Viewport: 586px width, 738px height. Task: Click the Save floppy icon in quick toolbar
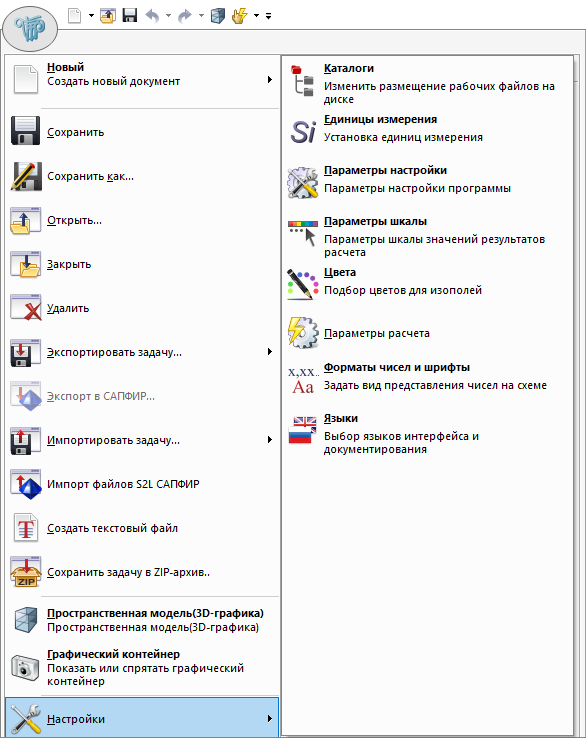(x=129, y=16)
